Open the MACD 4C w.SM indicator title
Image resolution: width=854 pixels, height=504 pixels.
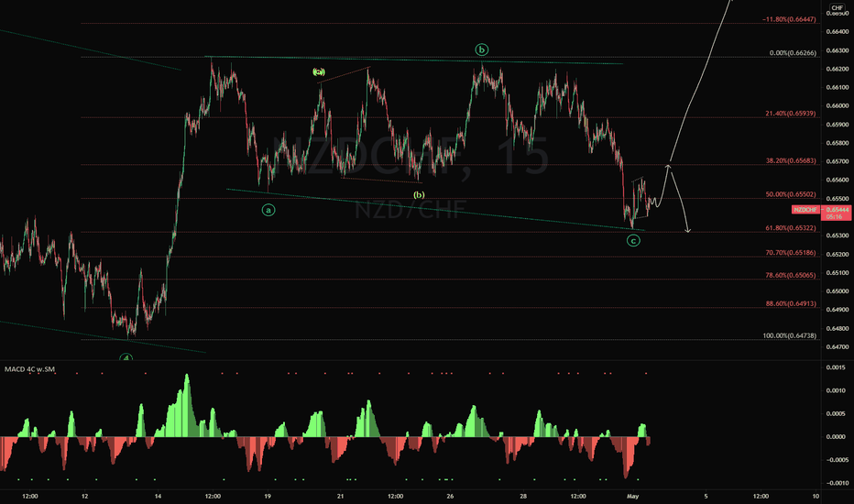29,369
